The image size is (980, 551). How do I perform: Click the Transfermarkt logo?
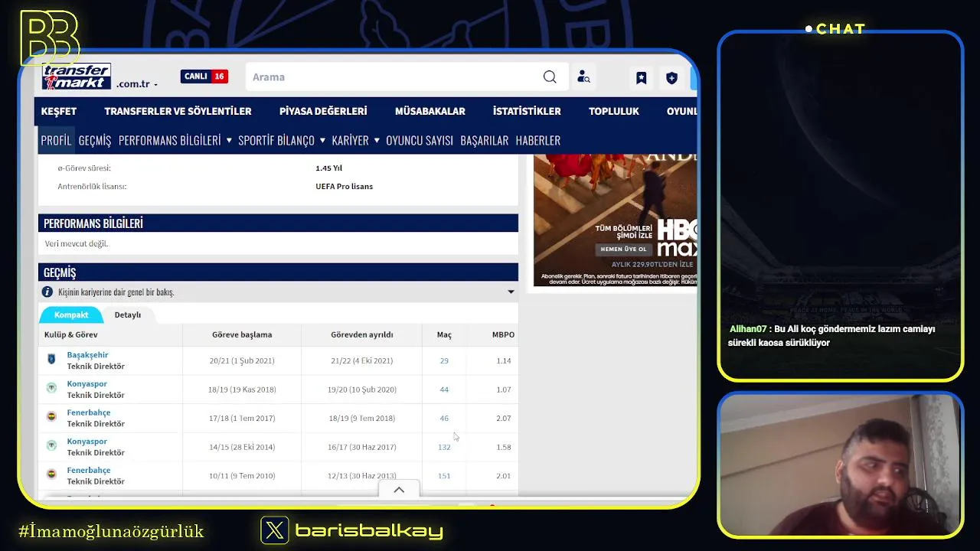click(x=77, y=77)
